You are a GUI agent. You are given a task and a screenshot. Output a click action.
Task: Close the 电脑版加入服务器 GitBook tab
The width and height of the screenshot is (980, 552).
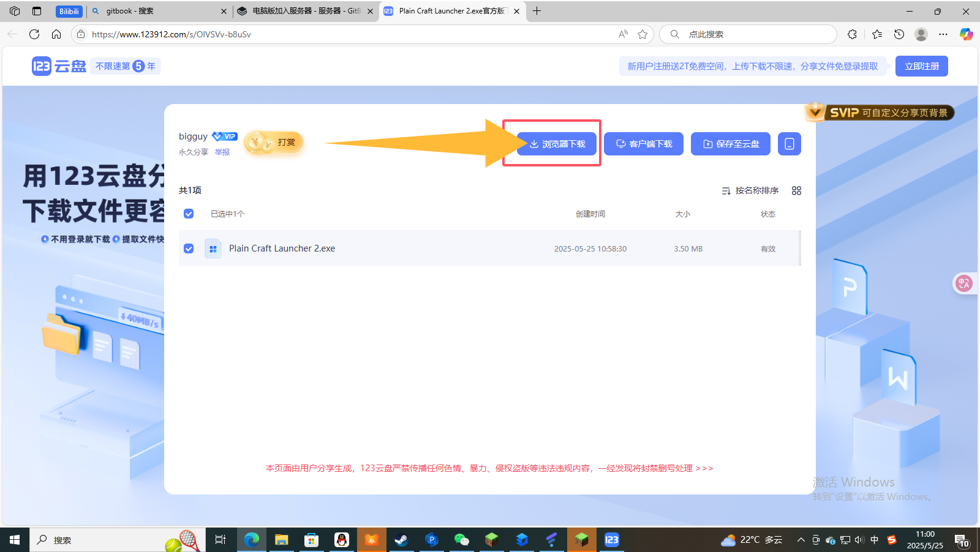370,11
